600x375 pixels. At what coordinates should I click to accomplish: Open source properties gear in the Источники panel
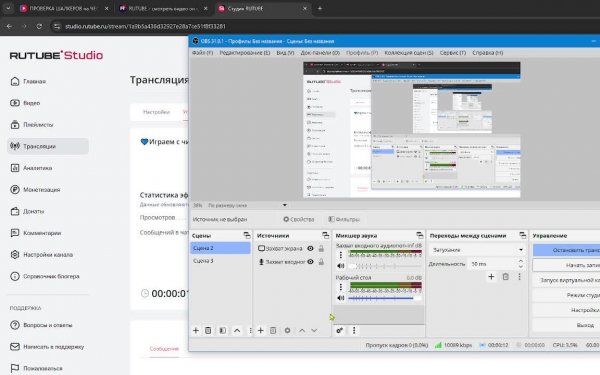[x=287, y=330]
